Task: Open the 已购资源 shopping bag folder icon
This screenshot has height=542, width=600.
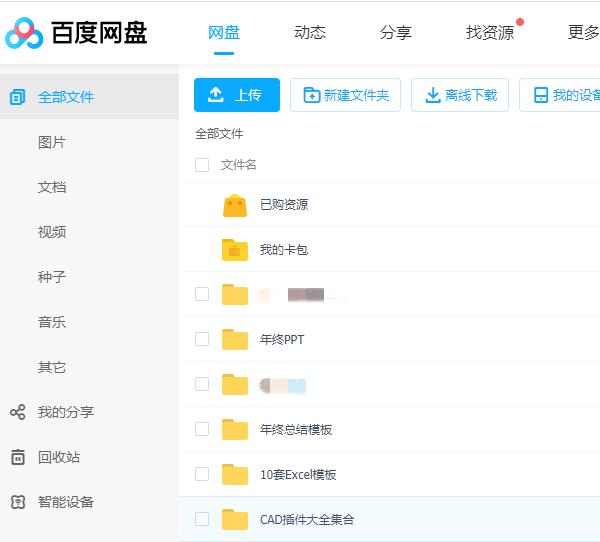Action: pos(235,205)
